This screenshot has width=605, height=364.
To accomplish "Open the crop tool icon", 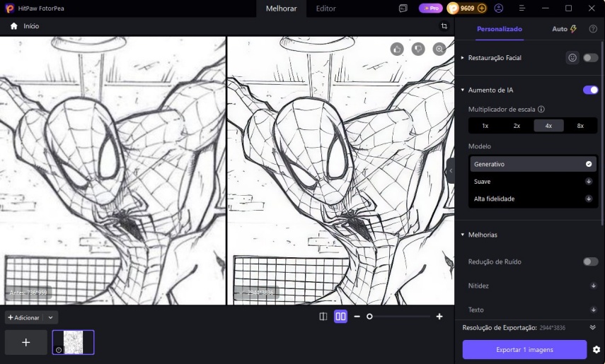I will 444,26.
